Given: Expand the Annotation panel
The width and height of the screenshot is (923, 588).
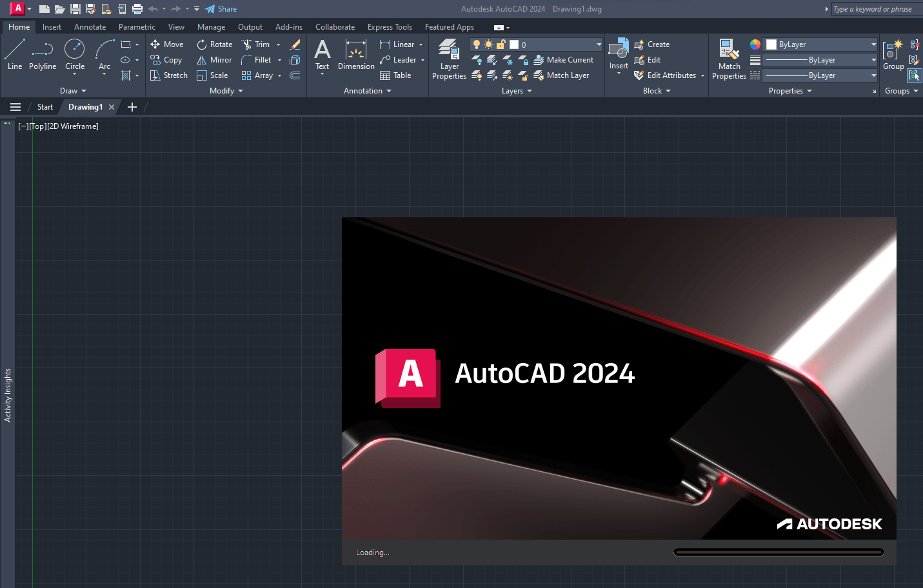Looking at the screenshot, I should tap(368, 91).
